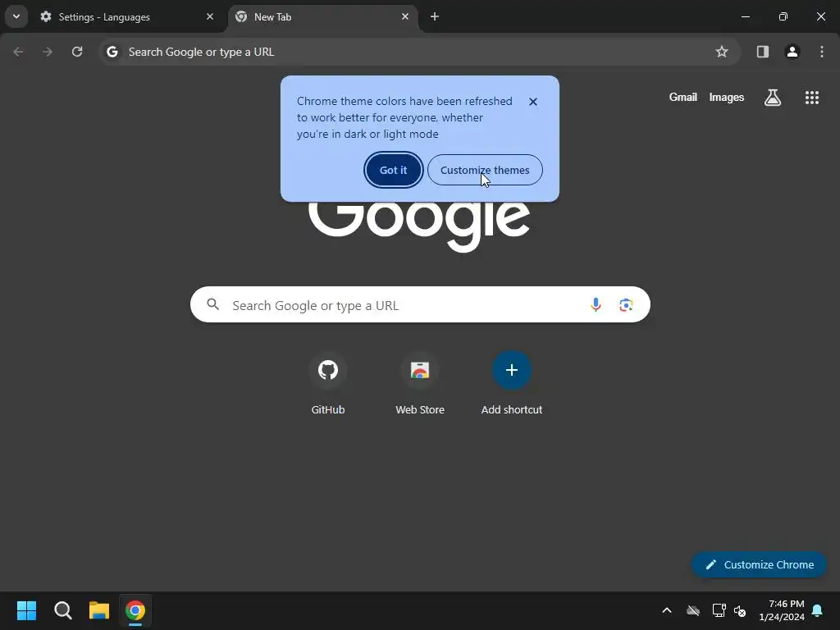Show hidden system tray icons
Screen dimensions: 840x630
click(x=667, y=610)
